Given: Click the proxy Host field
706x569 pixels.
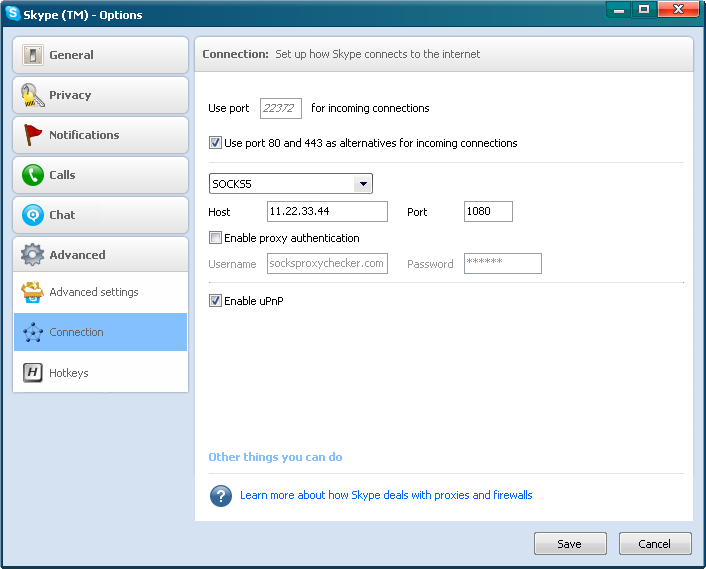Looking at the screenshot, I should 327,211.
